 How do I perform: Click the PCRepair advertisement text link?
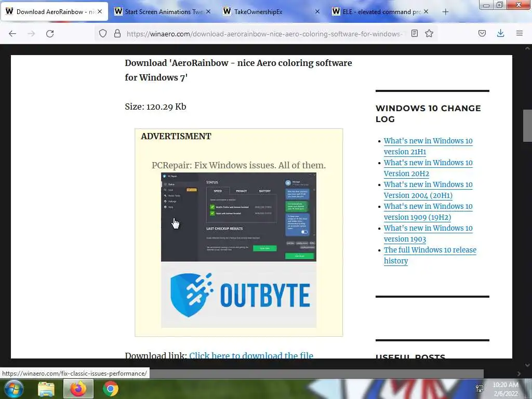point(238,165)
